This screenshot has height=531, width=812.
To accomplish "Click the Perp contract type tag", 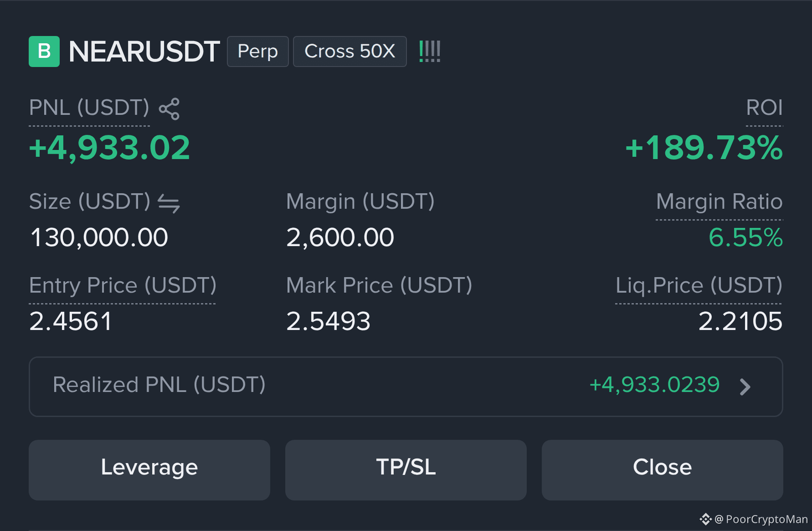I will pos(258,52).
